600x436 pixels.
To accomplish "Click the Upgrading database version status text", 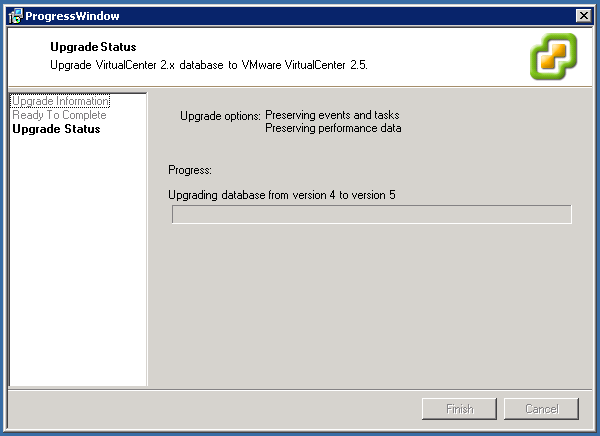I will [x=282, y=194].
